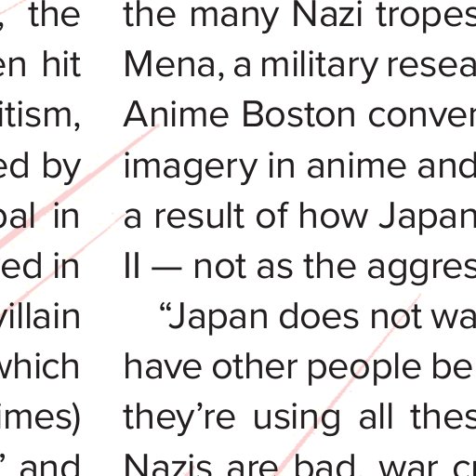The width and height of the screenshot is (476, 476).
Task: Click the word "imagery"
Action: (x=191, y=168)
